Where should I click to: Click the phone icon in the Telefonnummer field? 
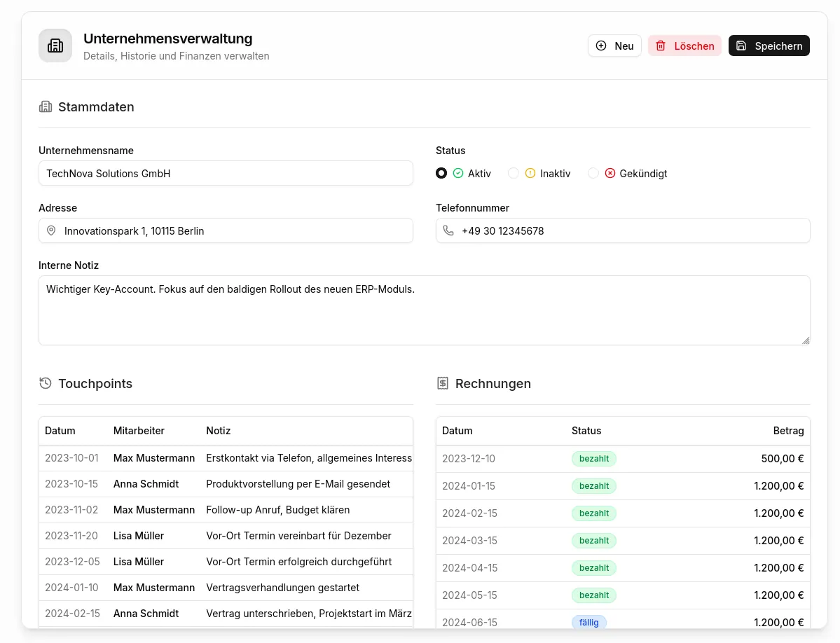[x=448, y=230]
